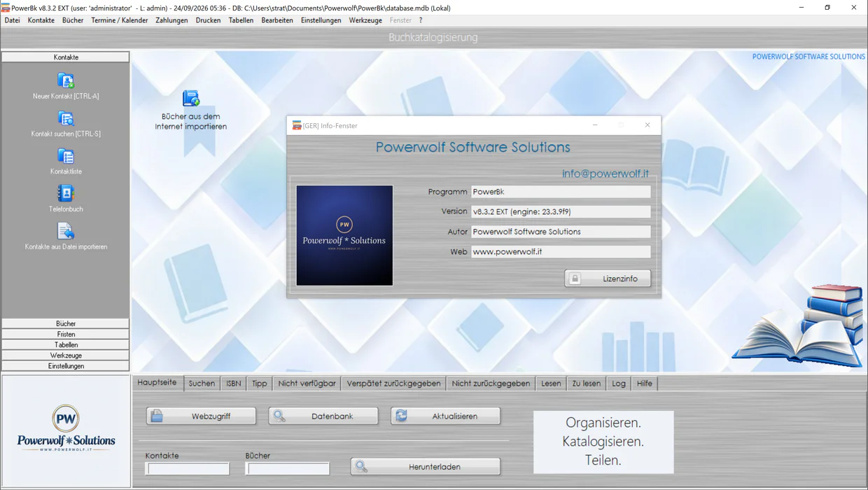The width and height of the screenshot is (868, 490).
Task: Click the Web field www.powerwolf.it
Action: tap(561, 251)
